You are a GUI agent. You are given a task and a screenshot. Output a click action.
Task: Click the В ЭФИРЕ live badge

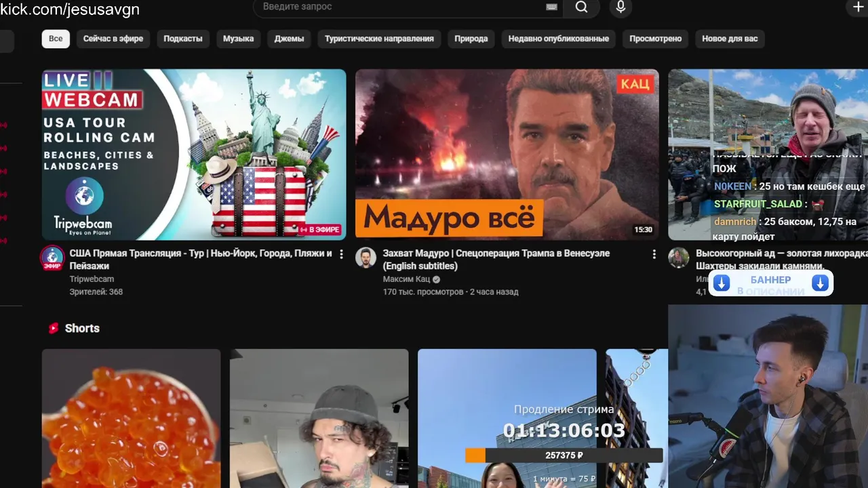(319, 230)
